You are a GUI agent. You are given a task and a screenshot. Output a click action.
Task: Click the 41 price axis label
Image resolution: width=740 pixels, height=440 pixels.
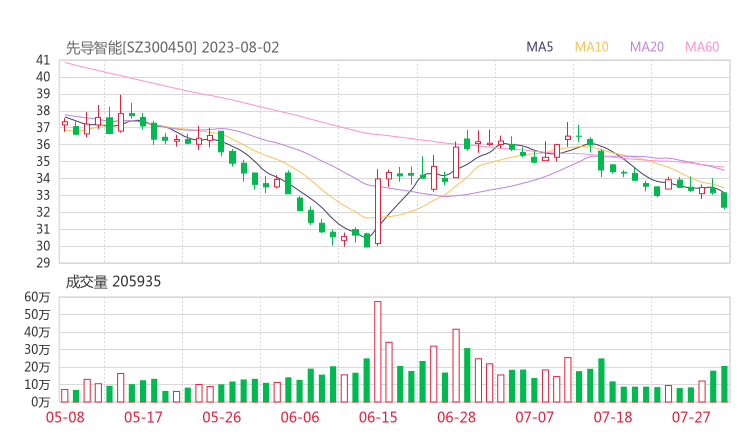pyautogui.click(x=43, y=60)
